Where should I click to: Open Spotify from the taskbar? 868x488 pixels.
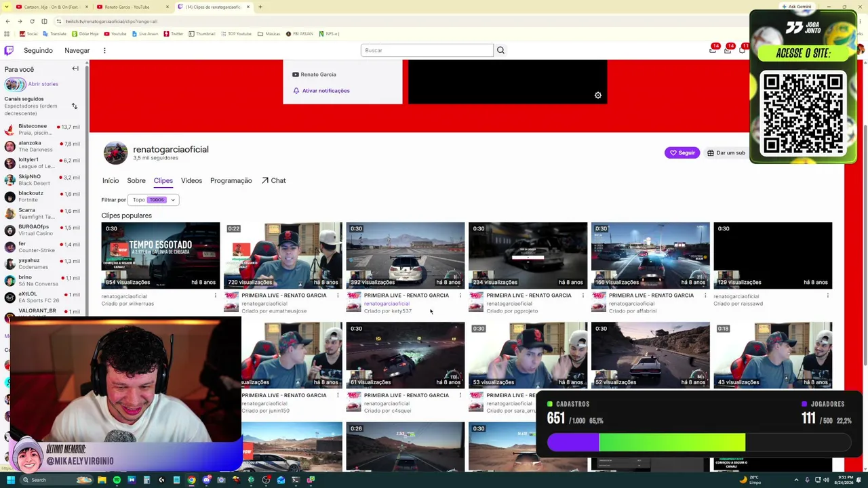(117, 480)
